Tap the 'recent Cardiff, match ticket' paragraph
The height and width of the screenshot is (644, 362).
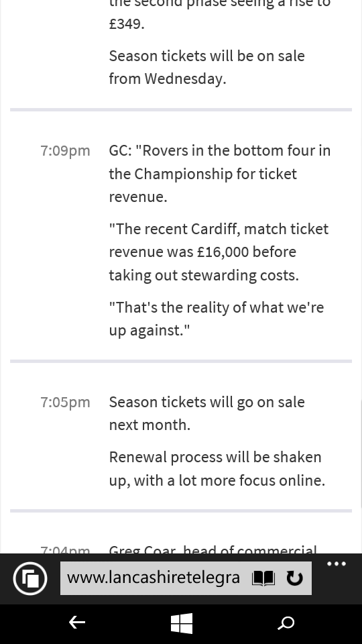click(219, 252)
